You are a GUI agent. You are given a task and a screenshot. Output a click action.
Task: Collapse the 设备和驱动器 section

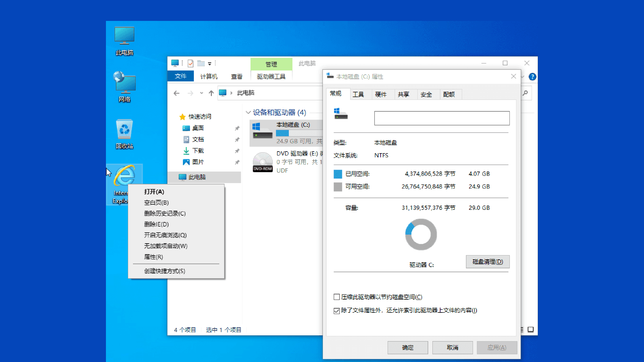248,113
